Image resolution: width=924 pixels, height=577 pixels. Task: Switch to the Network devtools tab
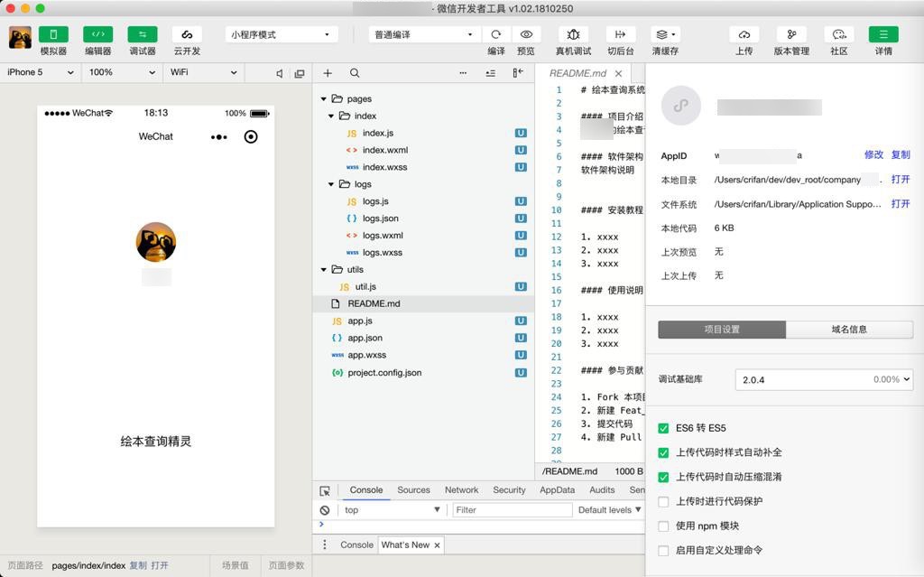461,489
